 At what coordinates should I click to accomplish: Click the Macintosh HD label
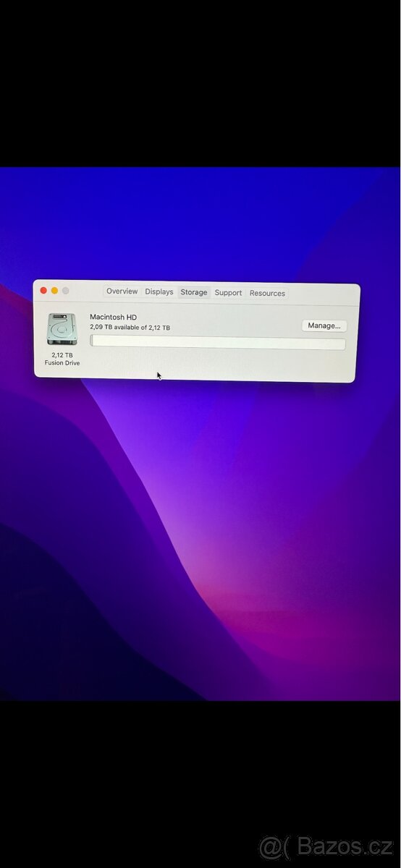pos(113,317)
